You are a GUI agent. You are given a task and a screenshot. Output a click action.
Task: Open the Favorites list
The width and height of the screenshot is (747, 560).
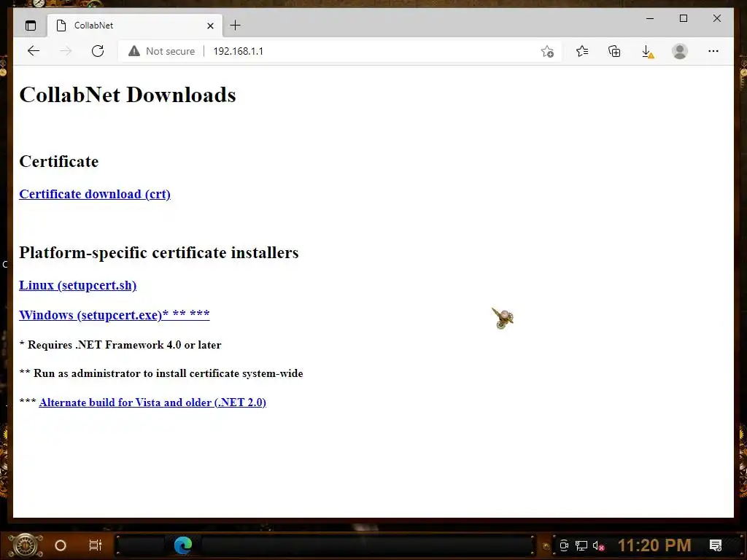pos(582,51)
